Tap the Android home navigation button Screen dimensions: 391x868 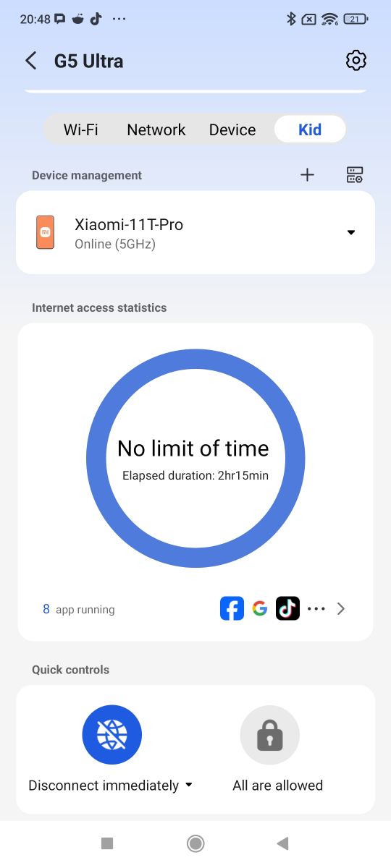195,843
